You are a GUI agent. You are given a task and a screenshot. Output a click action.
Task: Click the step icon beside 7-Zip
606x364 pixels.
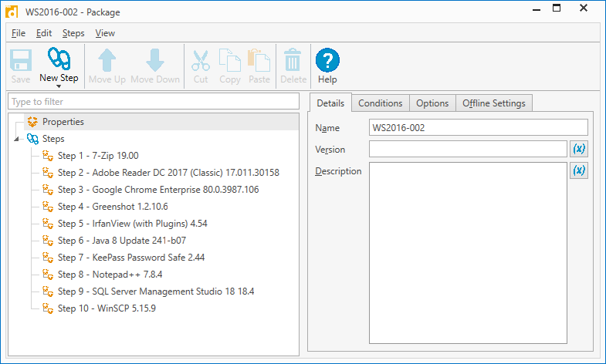point(48,156)
